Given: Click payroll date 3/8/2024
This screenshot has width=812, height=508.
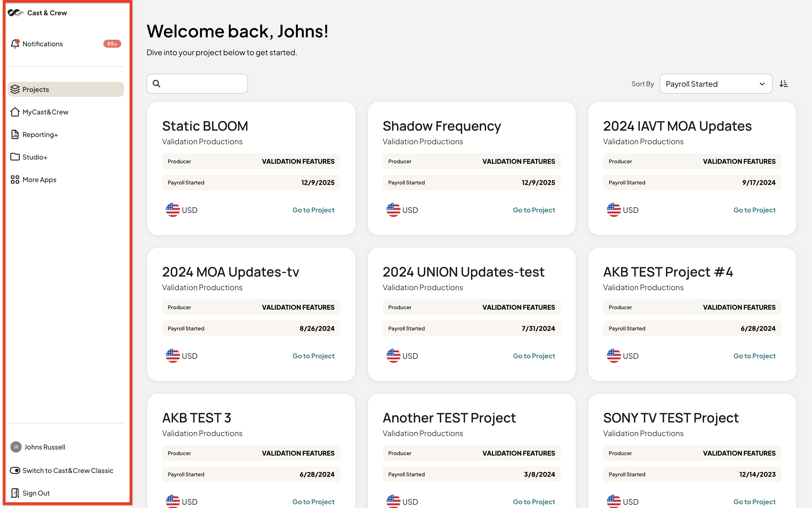Looking at the screenshot, I should click(539, 474).
